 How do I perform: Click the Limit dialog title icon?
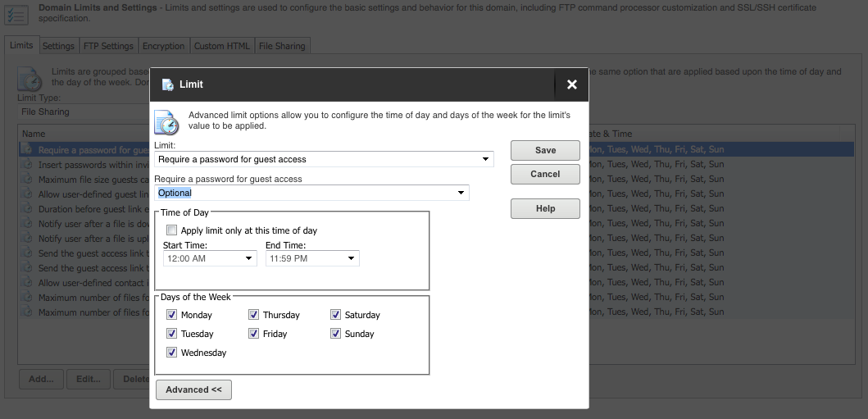click(168, 84)
